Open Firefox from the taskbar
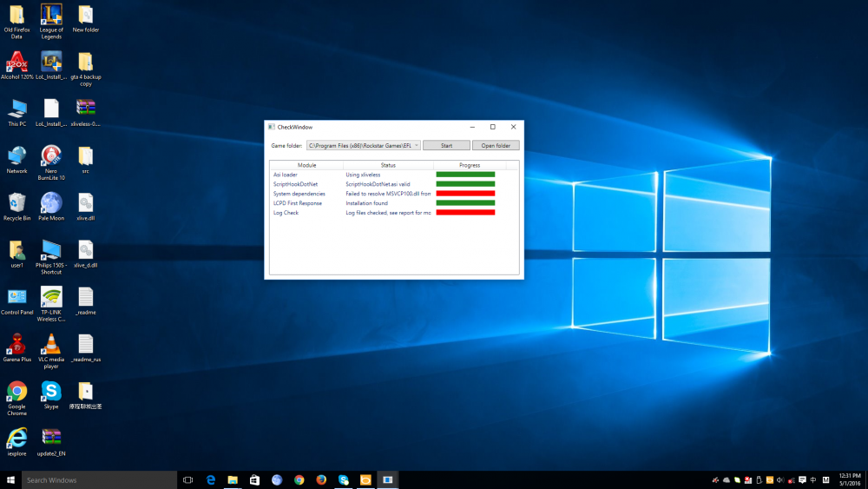868x489 pixels. coord(321,479)
